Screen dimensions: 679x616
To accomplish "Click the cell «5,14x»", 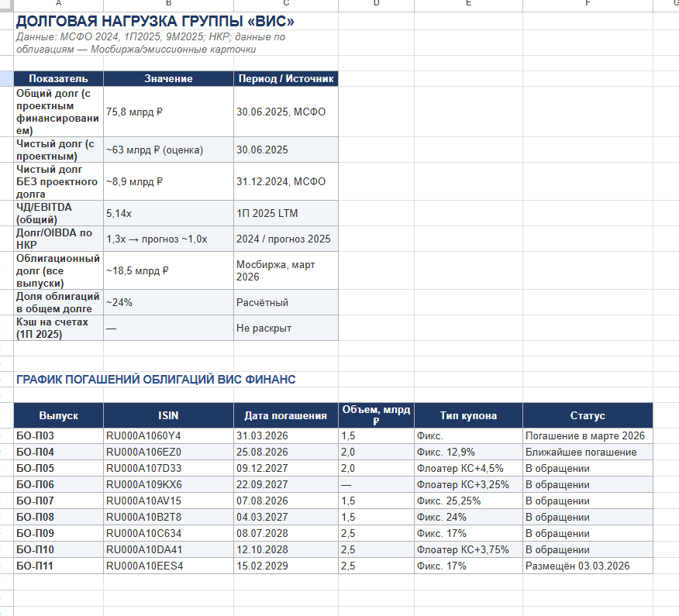I will click(168, 213).
